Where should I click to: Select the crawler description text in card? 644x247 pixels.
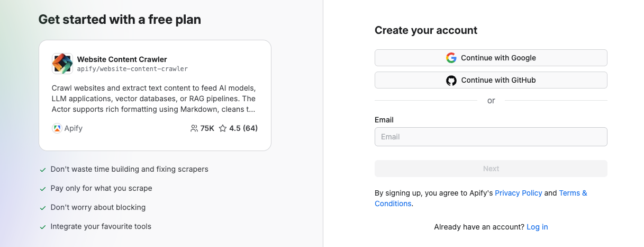point(153,99)
